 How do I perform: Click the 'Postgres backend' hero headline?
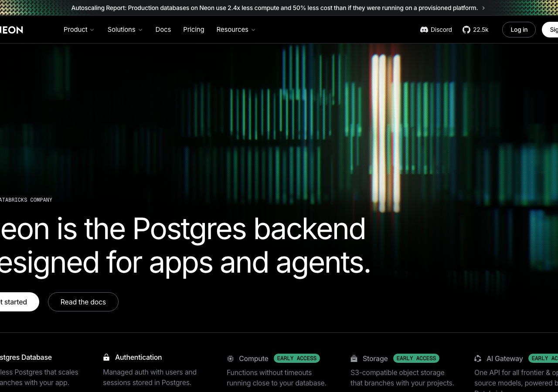pyautogui.click(x=249, y=229)
